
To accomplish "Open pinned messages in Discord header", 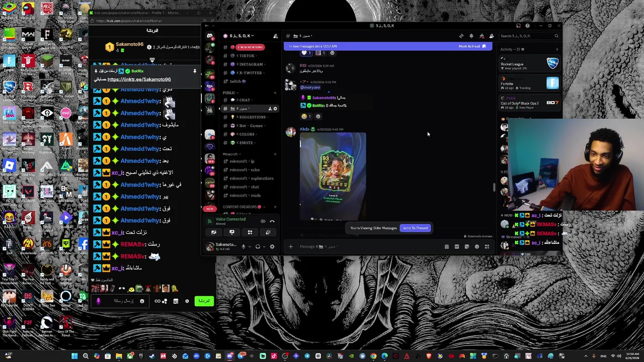I will (481, 36).
